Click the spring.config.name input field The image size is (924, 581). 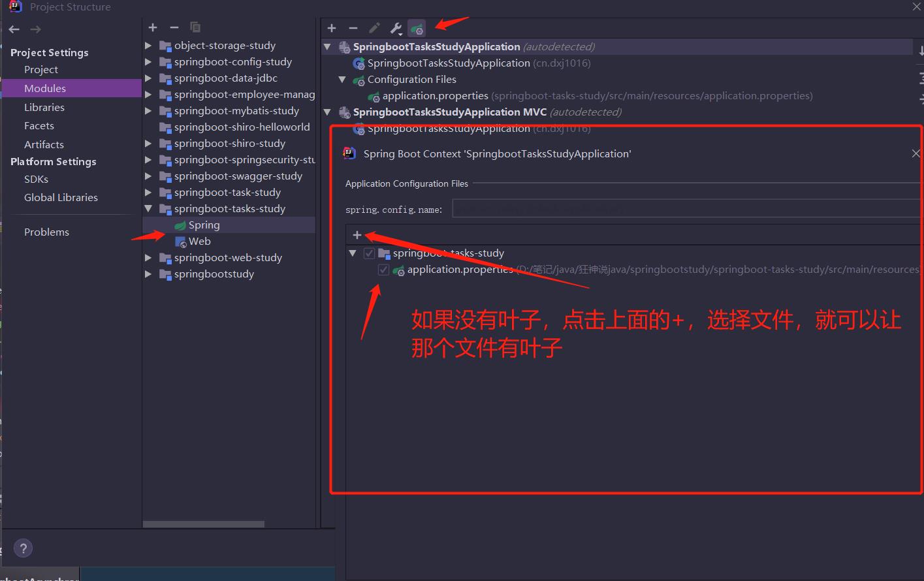(686, 209)
